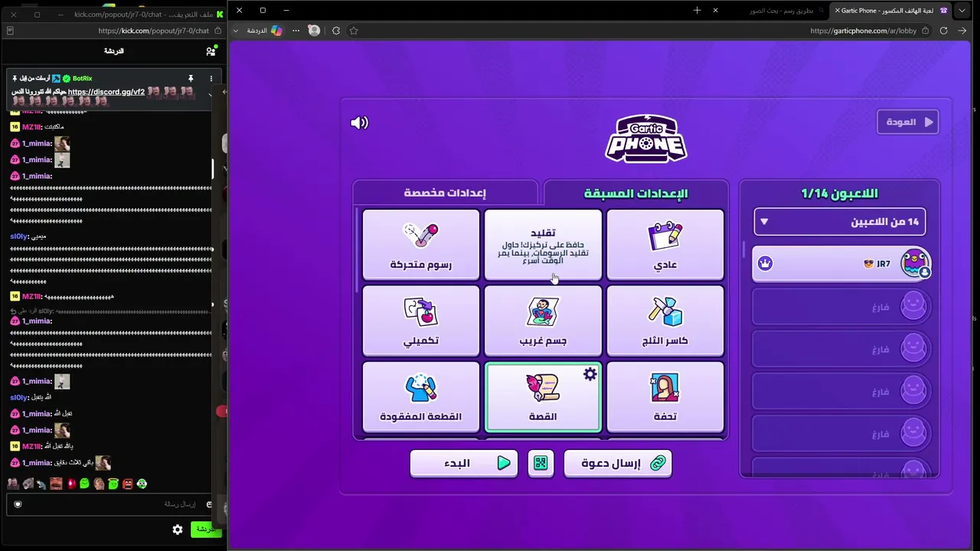Close the بطريق رسم browser tab

click(716, 11)
